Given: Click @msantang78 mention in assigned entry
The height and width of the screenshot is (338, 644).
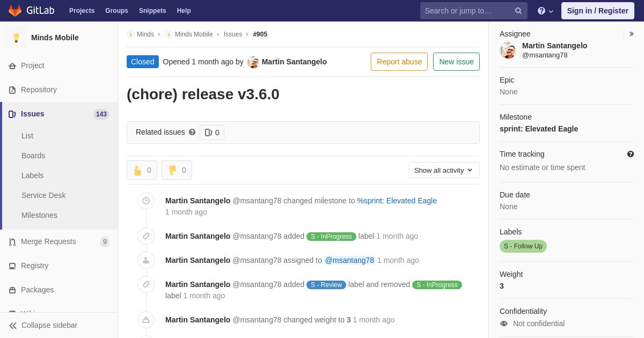Looking at the screenshot, I should (349, 260).
